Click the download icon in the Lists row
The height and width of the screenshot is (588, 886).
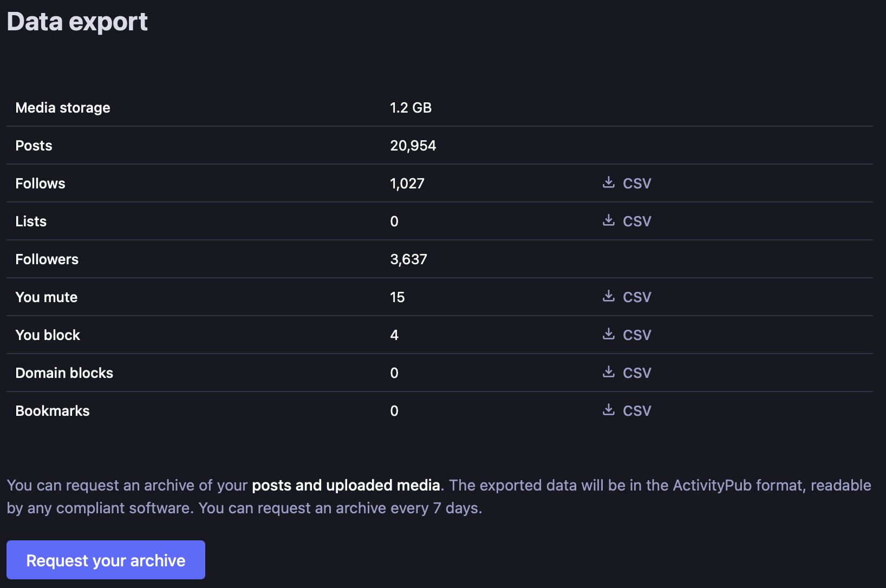pos(609,220)
